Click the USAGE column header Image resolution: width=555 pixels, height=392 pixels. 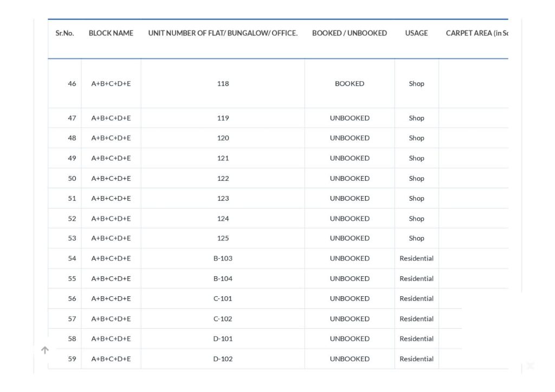[416, 33]
